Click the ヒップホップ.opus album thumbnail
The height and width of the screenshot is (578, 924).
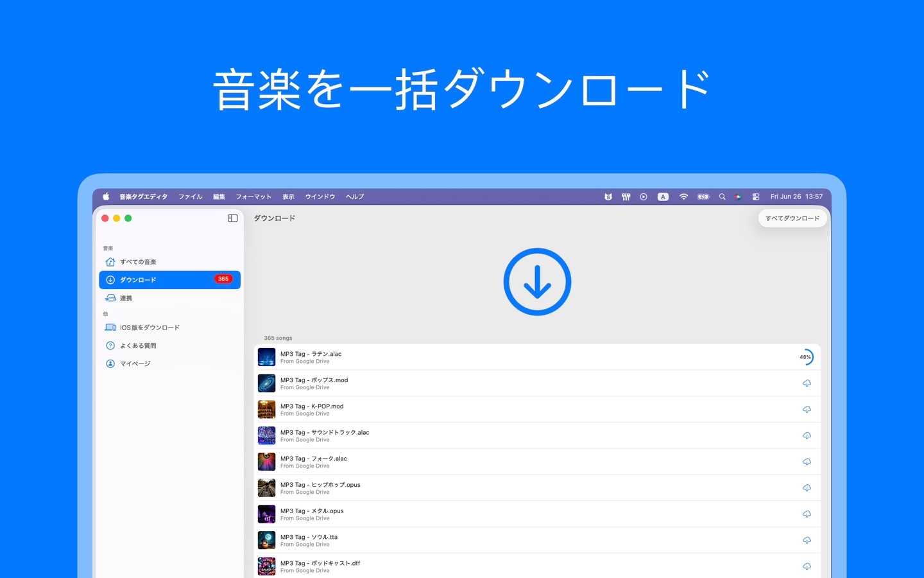pos(266,488)
